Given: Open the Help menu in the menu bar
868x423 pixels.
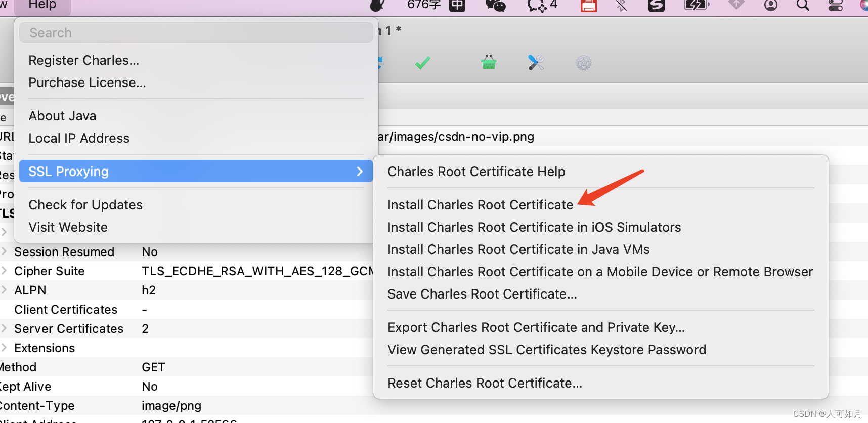Looking at the screenshot, I should 42,5.
